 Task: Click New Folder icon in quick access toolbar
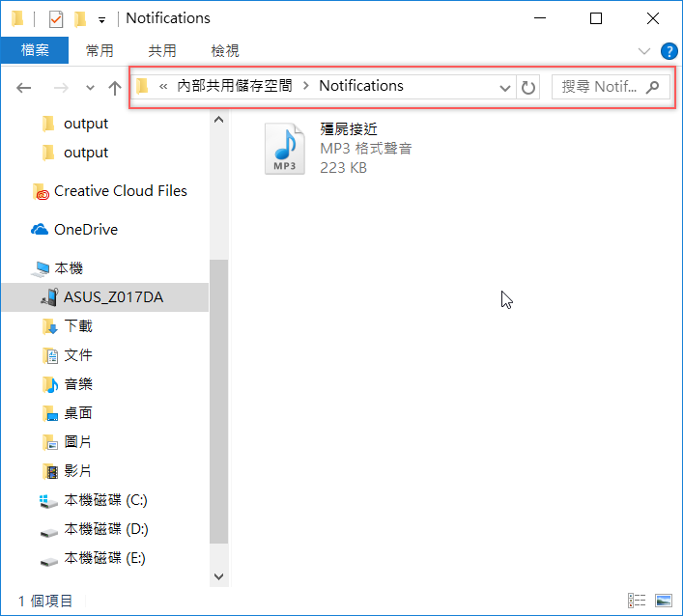pos(80,19)
